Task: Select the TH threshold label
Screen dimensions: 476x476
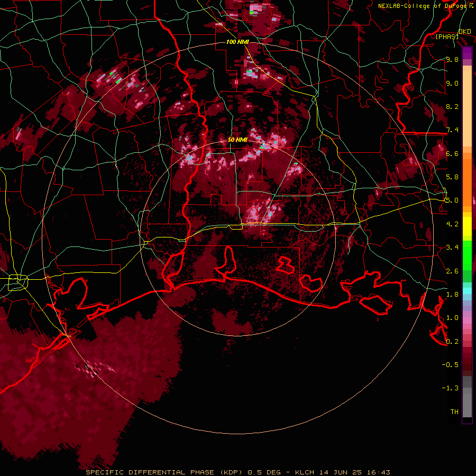Action: [x=454, y=412]
